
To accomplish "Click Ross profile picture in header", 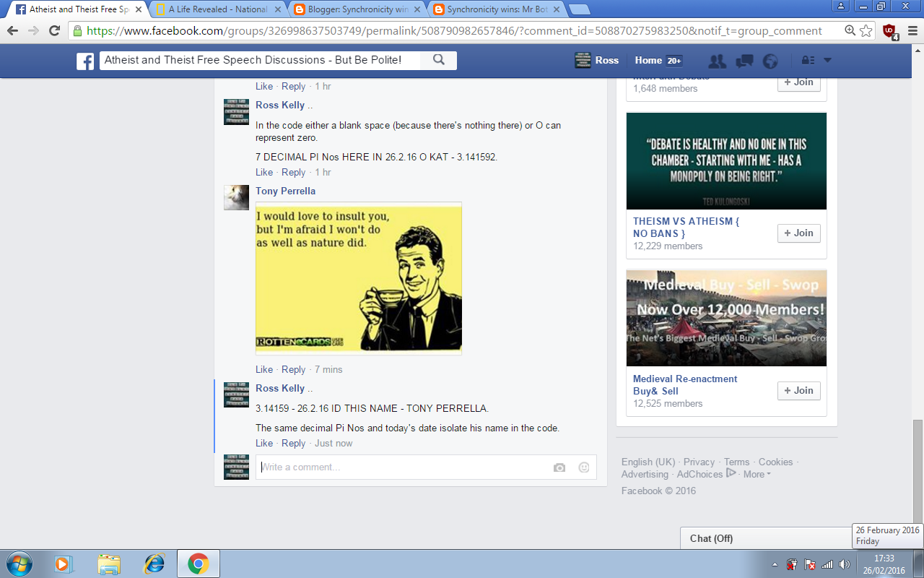I will click(x=583, y=61).
